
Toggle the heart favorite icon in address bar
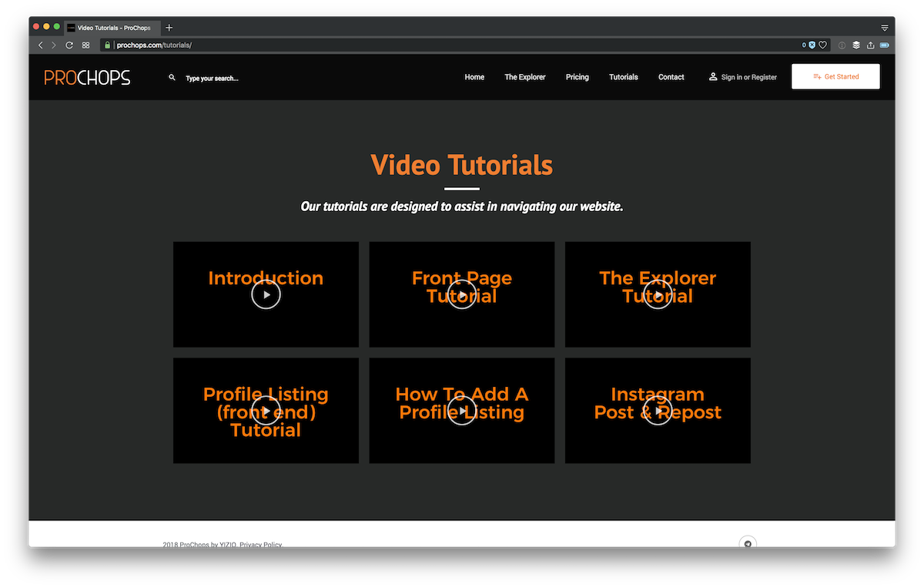822,45
